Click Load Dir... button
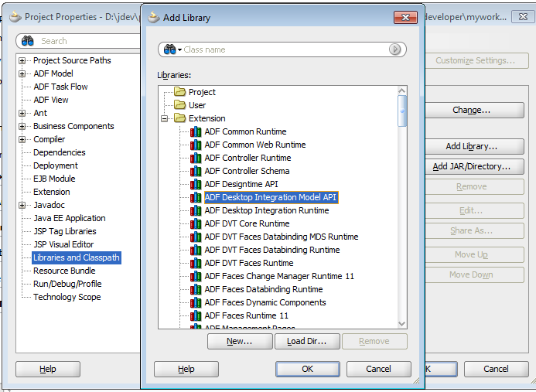536x392 pixels. point(307,342)
